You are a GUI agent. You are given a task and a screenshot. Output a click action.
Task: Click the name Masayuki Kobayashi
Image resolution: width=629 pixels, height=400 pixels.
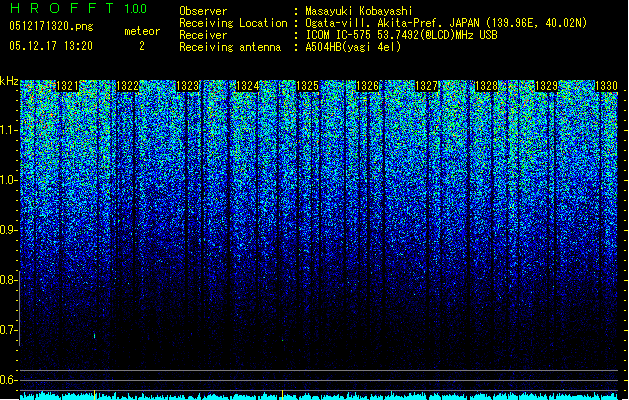359,11
